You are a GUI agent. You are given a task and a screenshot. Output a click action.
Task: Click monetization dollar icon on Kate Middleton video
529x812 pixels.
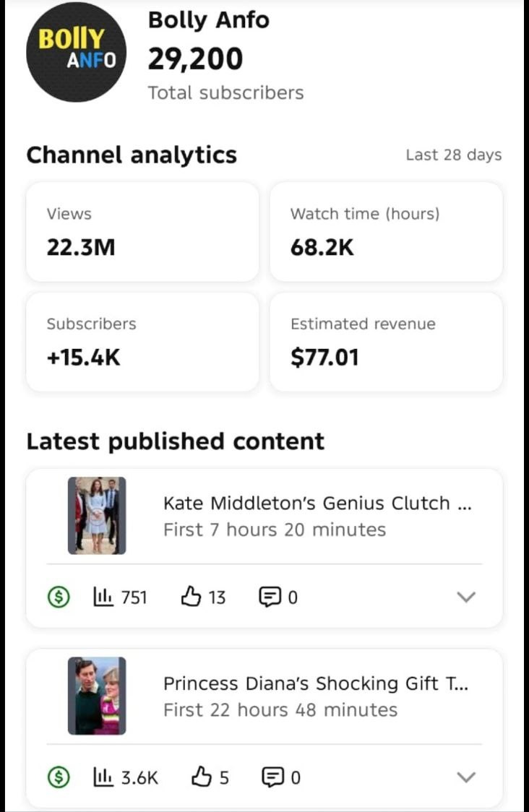59,597
